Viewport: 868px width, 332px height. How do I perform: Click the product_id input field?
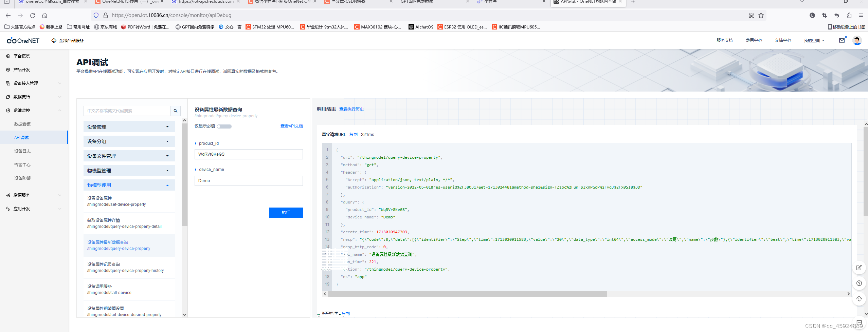coord(249,154)
